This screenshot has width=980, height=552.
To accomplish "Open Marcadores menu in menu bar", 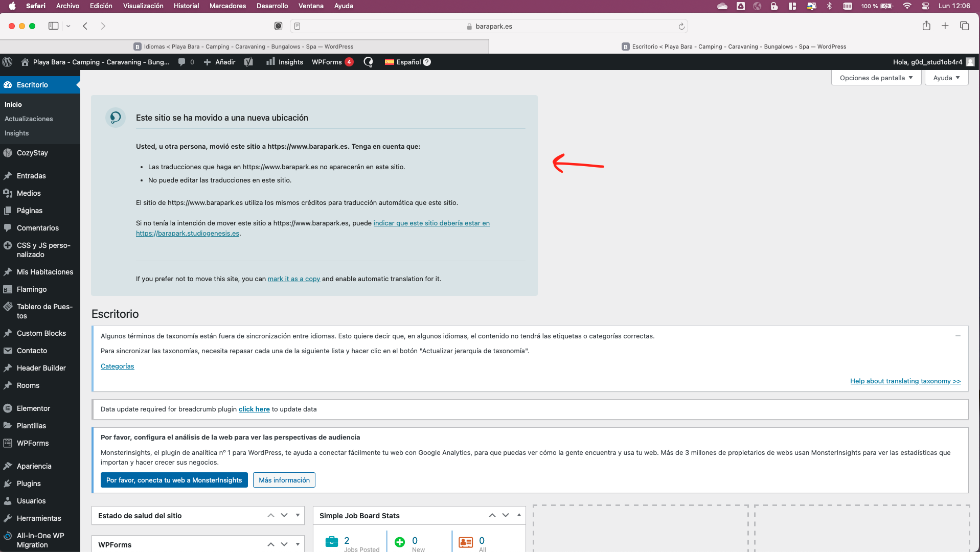I will 227,6.
